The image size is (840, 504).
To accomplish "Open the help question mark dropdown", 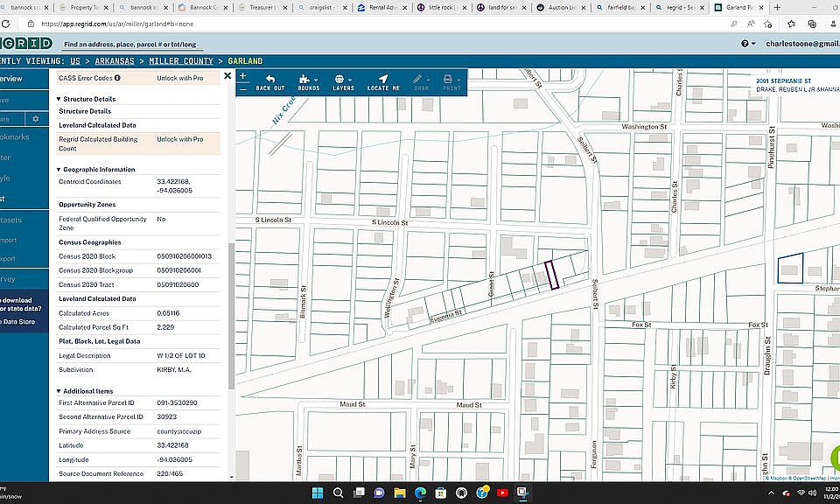I will pos(747,43).
